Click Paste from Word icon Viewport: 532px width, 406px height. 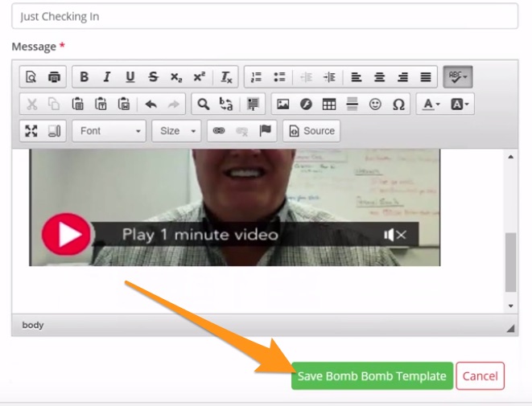[124, 104]
